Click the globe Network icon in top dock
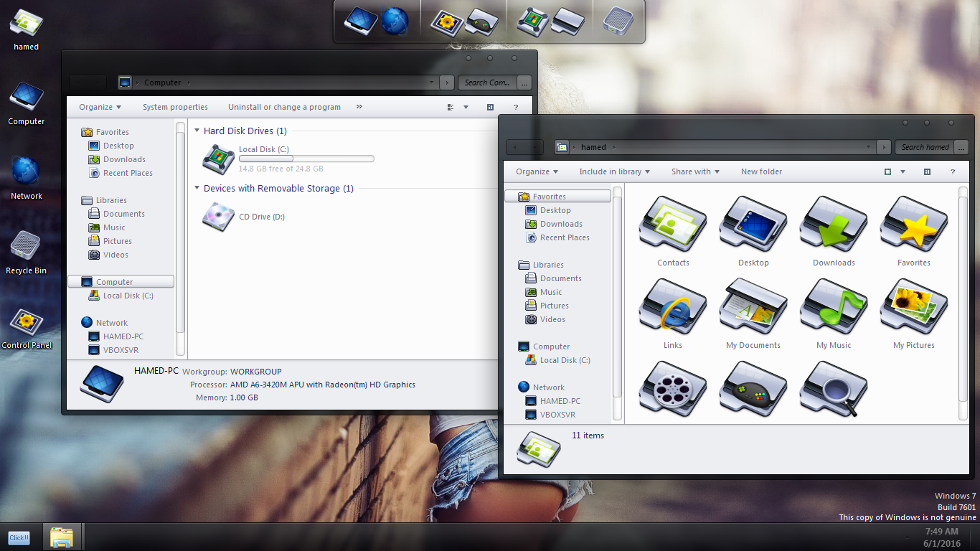 coord(394,21)
